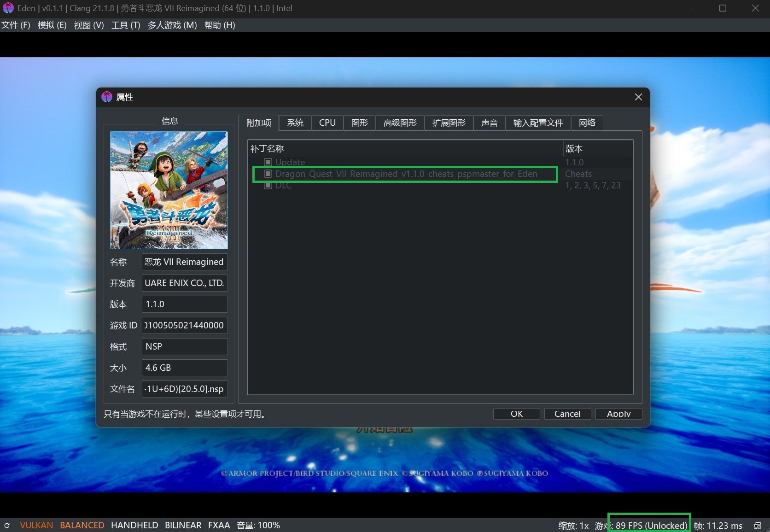Open the 输入配置文件 tab
Screen dimensions: 770x532
pyautogui.click(x=538, y=123)
